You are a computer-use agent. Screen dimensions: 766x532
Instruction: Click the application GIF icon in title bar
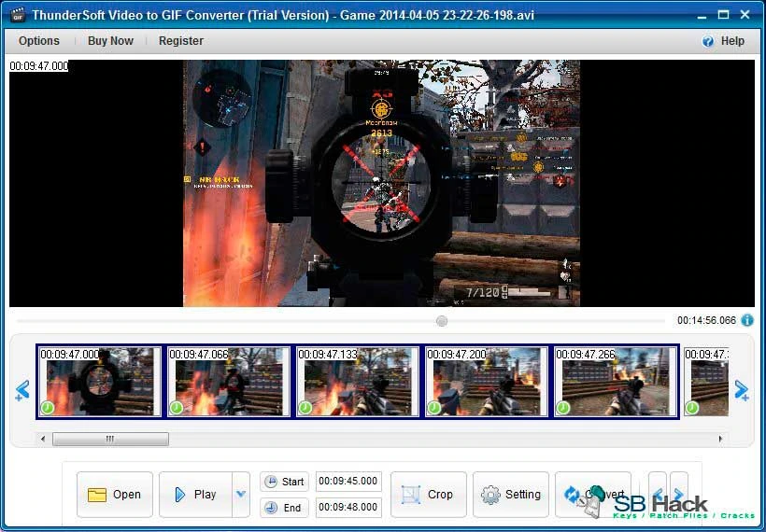[x=18, y=15]
